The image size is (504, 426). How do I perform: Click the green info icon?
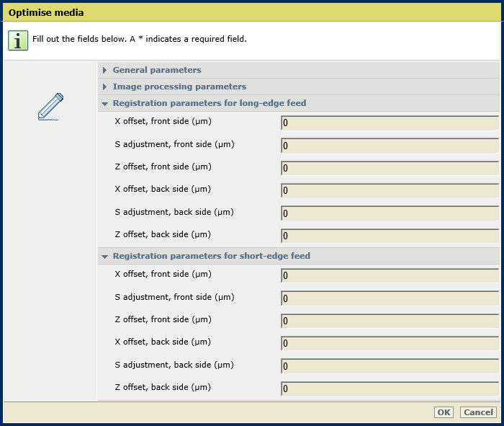pos(18,40)
